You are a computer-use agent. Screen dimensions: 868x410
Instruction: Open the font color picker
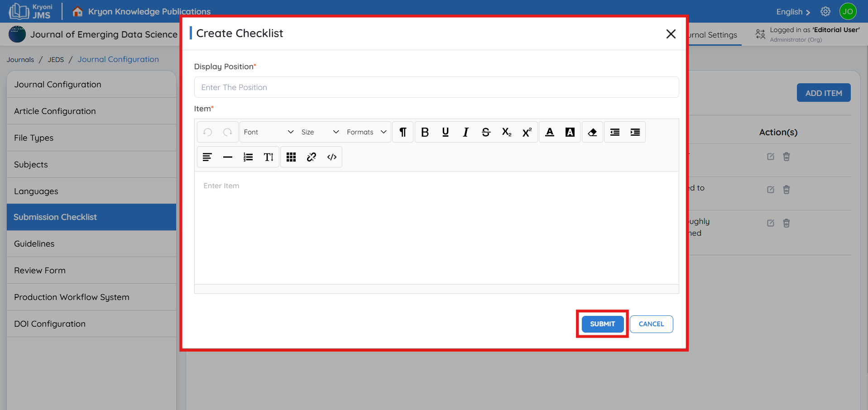550,132
